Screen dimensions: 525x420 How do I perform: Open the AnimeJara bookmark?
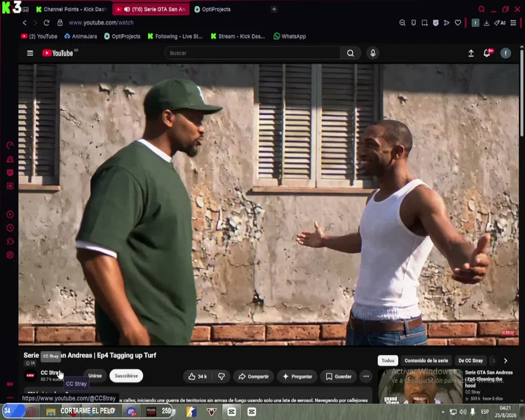[x=80, y=36]
